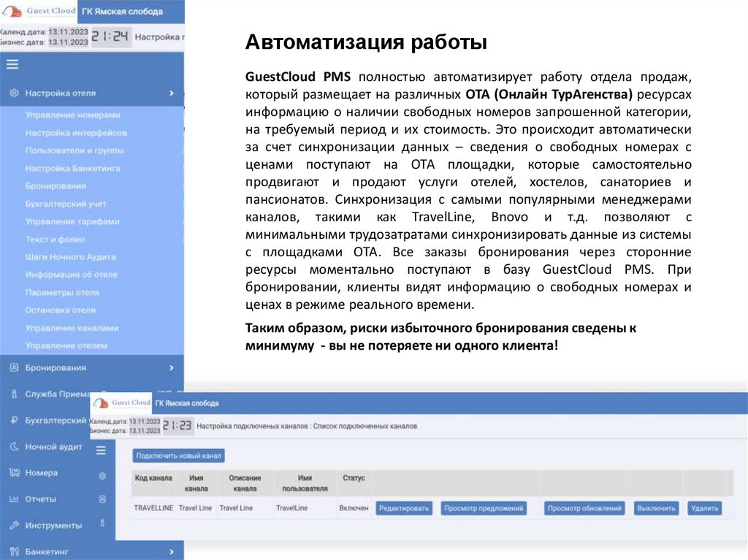
Task: Click Просмотр обновлений button
Action: 584,508
